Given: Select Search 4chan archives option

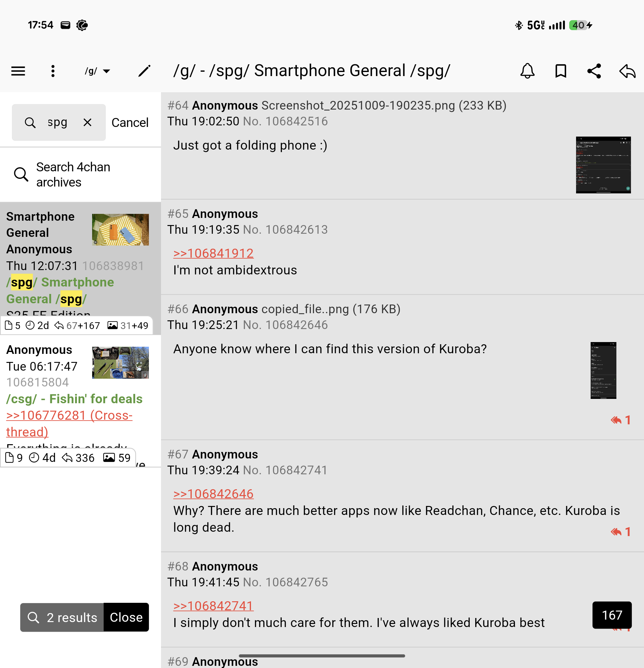Looking at the screenshot, I should pyautogui.click(x=73, y=174).
